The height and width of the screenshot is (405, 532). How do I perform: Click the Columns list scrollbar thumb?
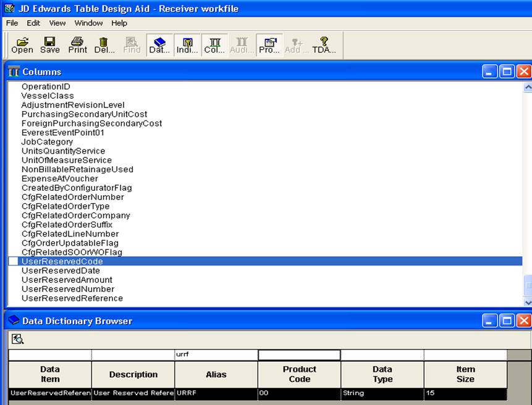coord(528,285)
